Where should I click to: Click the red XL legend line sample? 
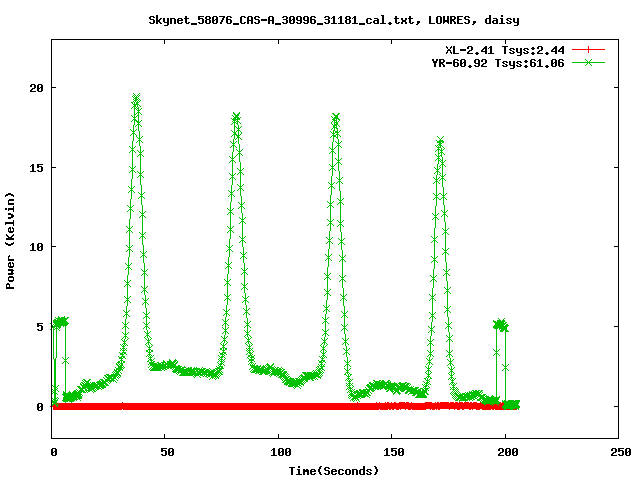coord(588,50)
